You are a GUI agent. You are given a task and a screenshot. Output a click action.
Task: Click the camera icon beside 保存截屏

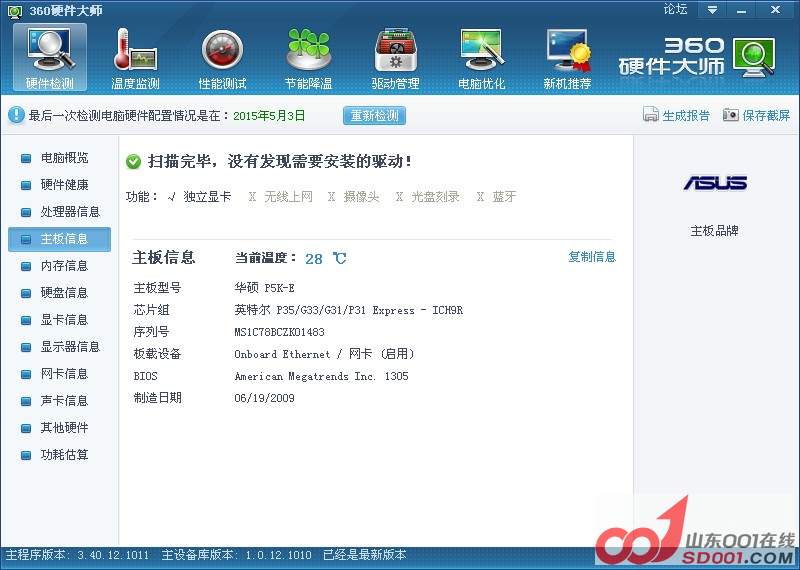click(x=731, y=115)
